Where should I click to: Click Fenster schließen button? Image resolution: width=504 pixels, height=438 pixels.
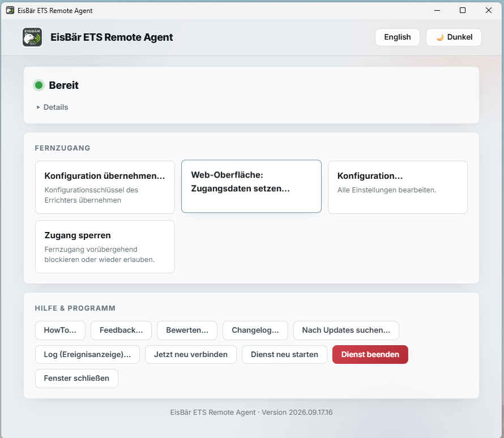click(76, 378)
